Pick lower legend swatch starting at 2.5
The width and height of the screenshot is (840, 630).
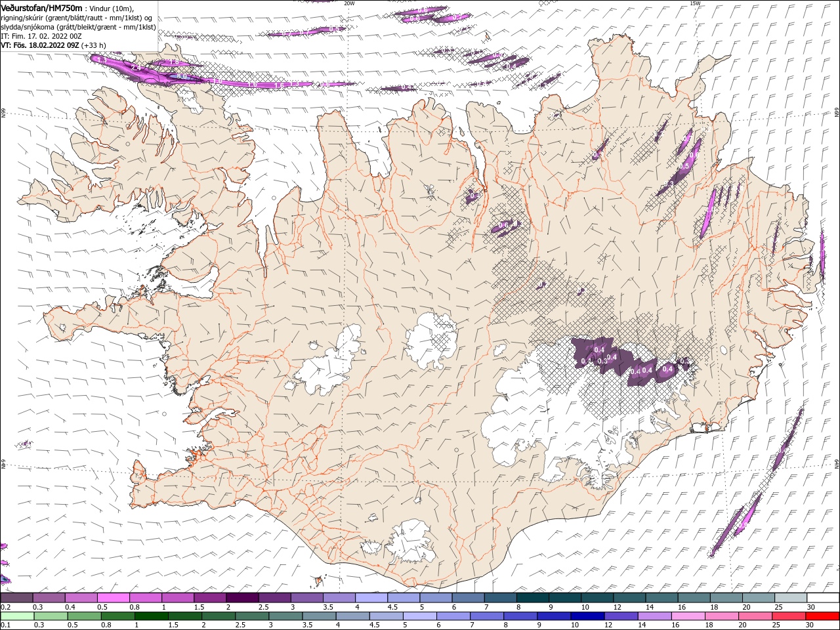click(x=252, y=616)
